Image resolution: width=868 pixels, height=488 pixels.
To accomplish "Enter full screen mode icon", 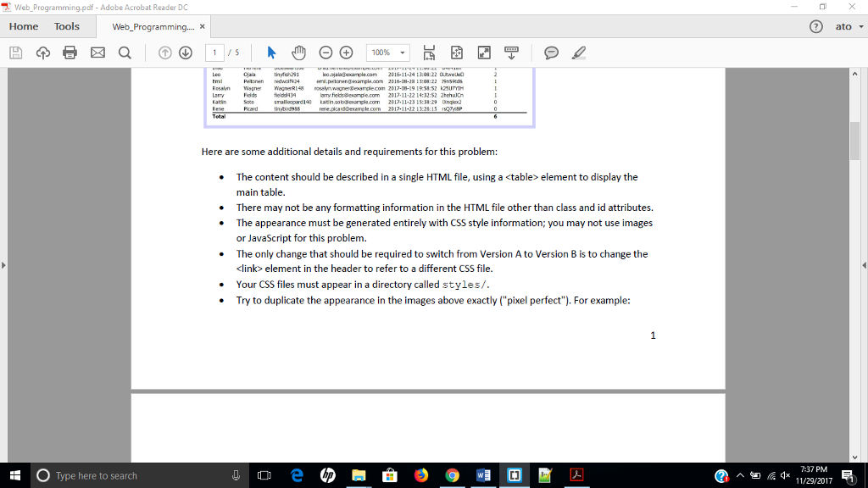I will 484,53.
